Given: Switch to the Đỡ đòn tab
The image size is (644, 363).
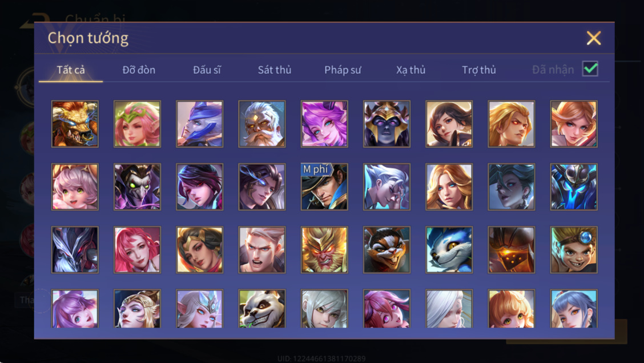Looking at the screenshot, I should click(139, 70).
